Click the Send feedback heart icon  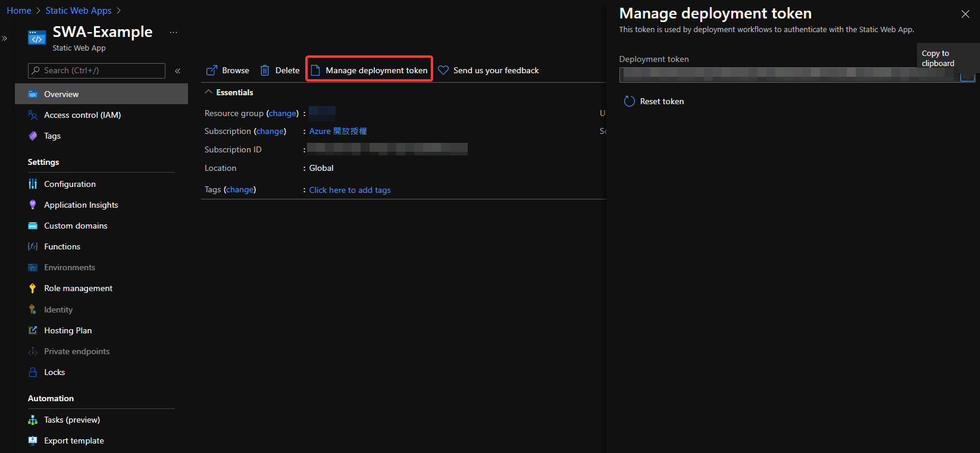(443, 70)
